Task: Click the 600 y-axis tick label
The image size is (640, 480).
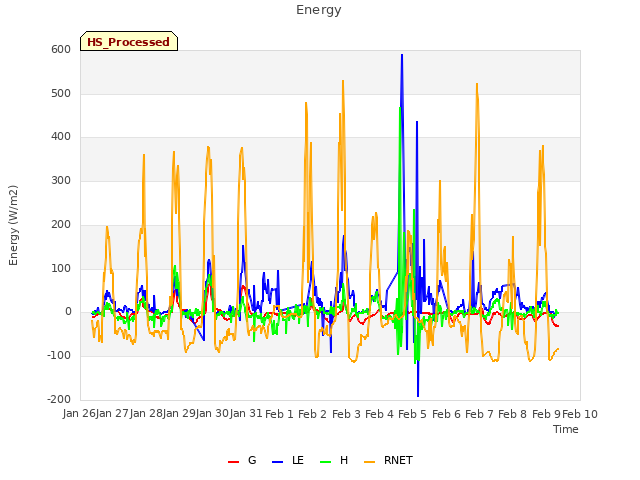Action: pyautogui.click(x=61, y=49)
